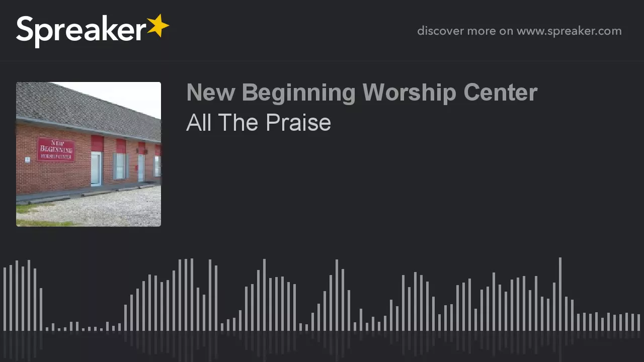Click the yellow star in Spreaker logo
This screenshot has width=644, height=362.
[157, 26]
